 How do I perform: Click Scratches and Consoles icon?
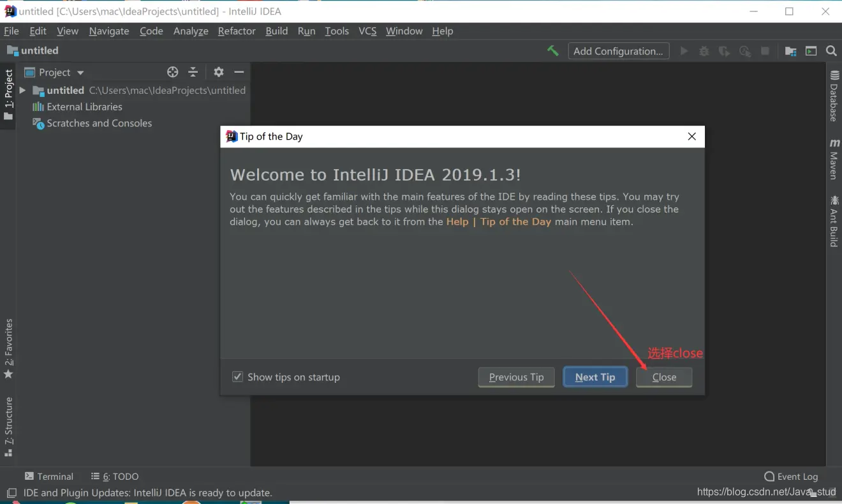pyautogui.click(x=38, y=123)
